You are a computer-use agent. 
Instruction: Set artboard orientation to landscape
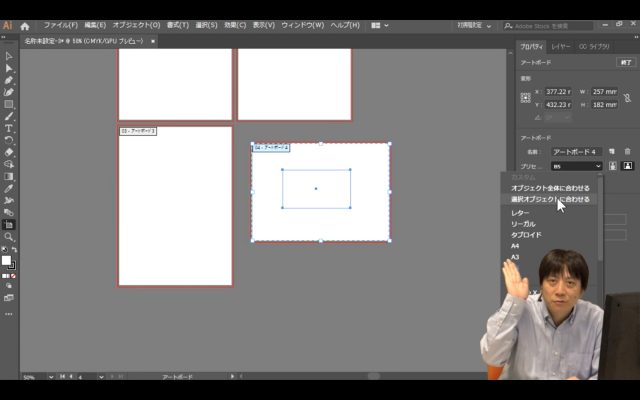tap(628, 166)
